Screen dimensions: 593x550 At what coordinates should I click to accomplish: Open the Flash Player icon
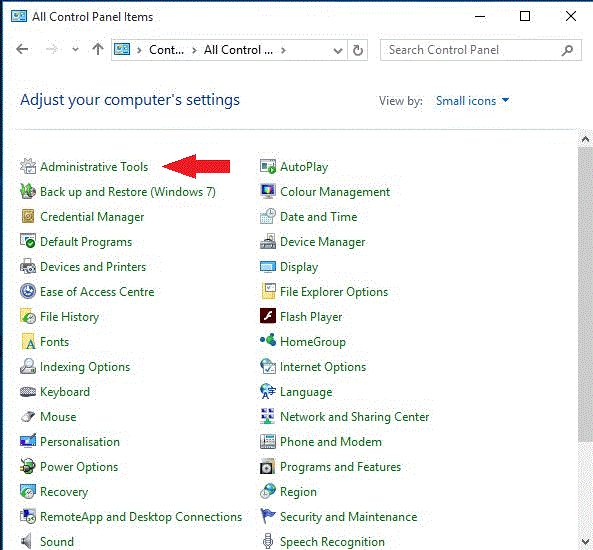point(268,316)
